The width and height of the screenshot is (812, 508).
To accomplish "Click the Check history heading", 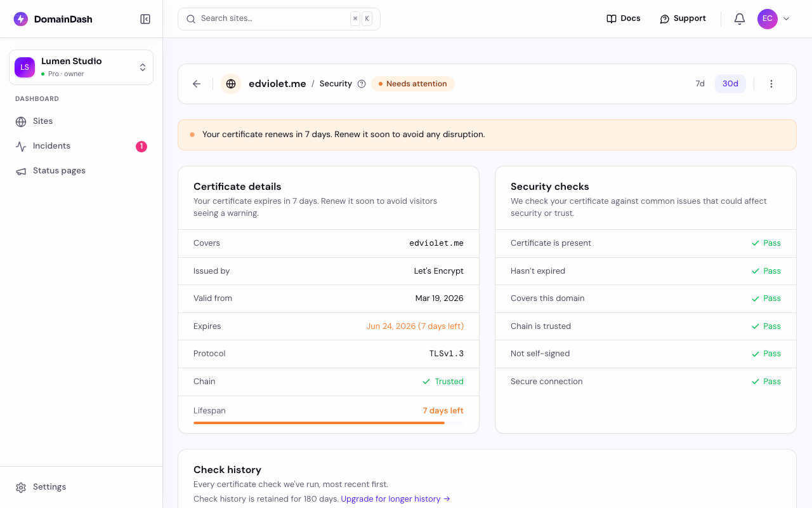I will click(227, 470).
